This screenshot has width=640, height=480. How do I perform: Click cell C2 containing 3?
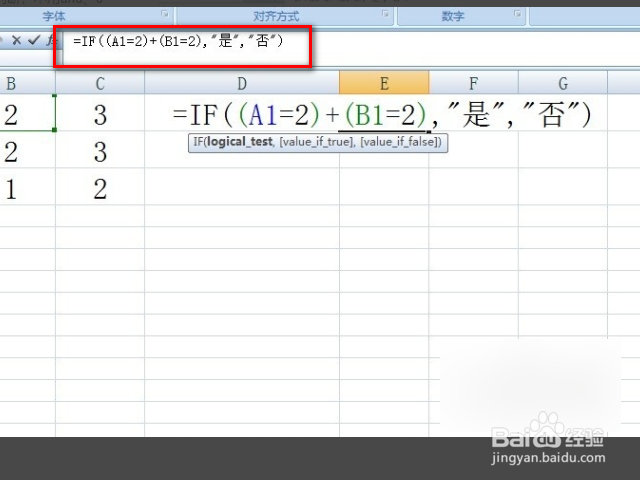click(x=100, y=150)
